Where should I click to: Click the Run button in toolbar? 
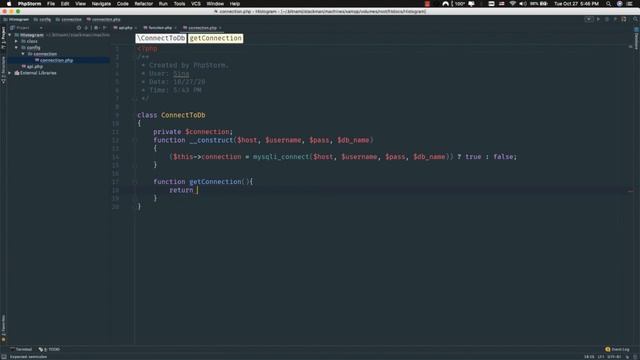(x=598, y=19)
